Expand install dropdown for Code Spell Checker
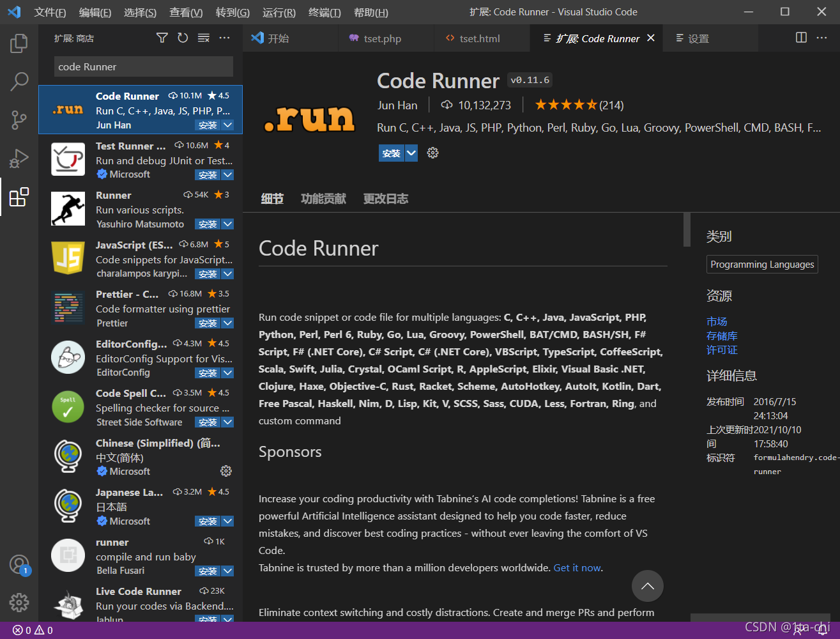 coord(228,422)
